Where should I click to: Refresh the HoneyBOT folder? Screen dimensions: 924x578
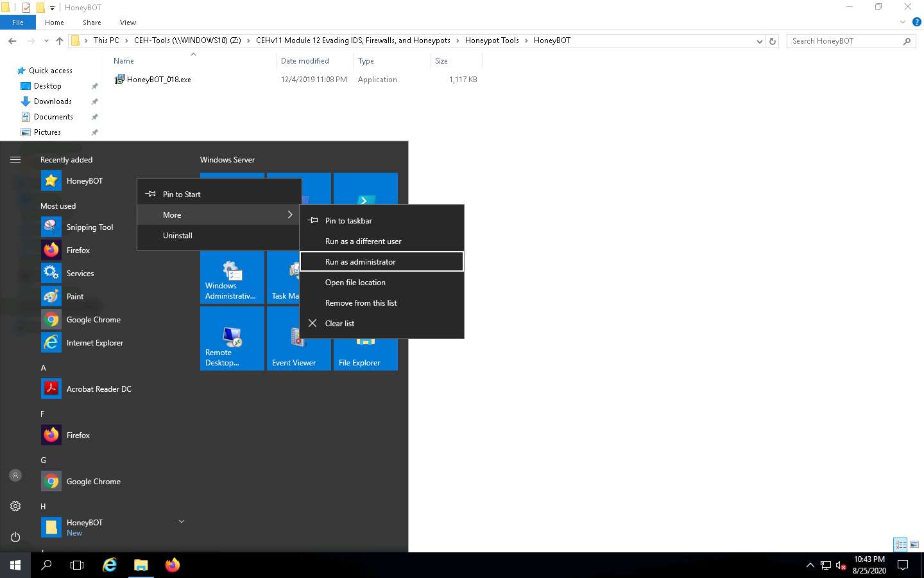(773, 41)
